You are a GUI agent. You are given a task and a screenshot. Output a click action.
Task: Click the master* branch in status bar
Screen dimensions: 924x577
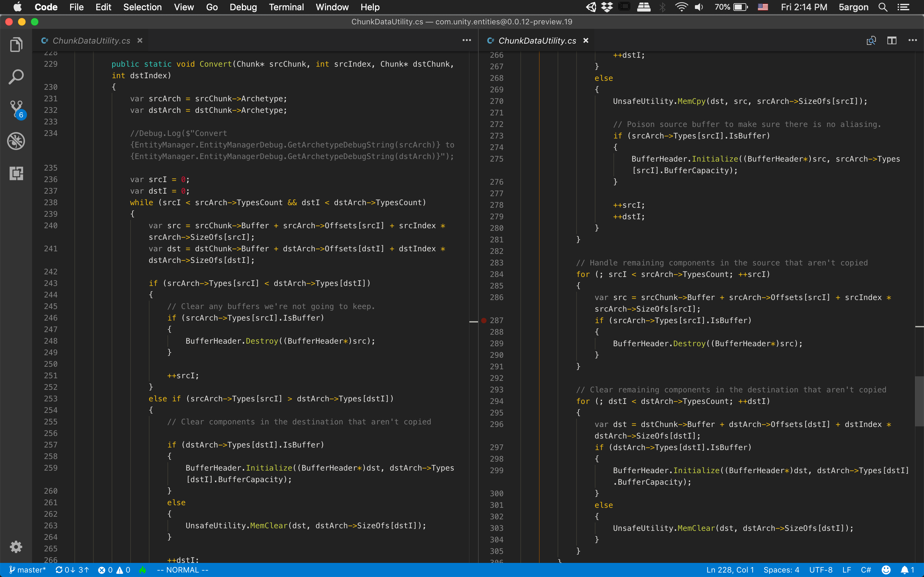(x=28, y=570)
